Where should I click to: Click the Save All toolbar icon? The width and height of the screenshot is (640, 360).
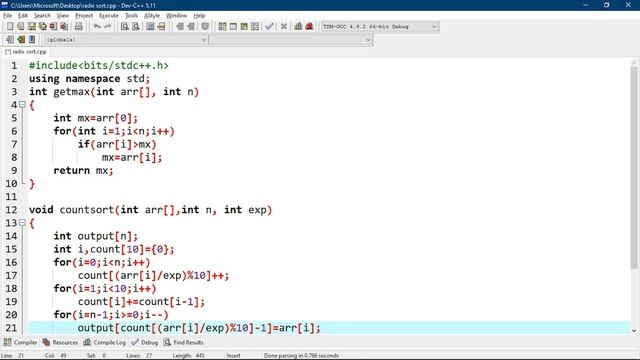click(42, 27)
